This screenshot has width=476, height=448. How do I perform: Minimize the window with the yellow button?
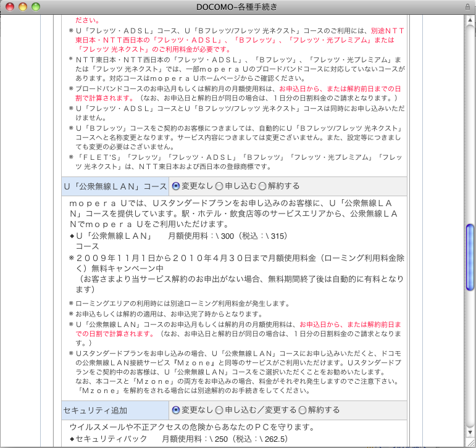tap(23, 7)
